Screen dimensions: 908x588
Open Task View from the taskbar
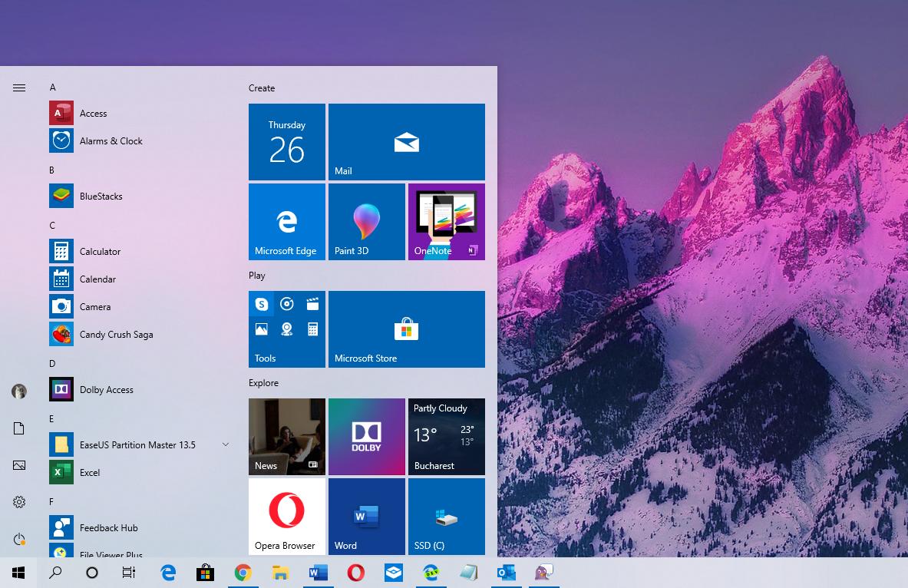click(x=128, y=573)
